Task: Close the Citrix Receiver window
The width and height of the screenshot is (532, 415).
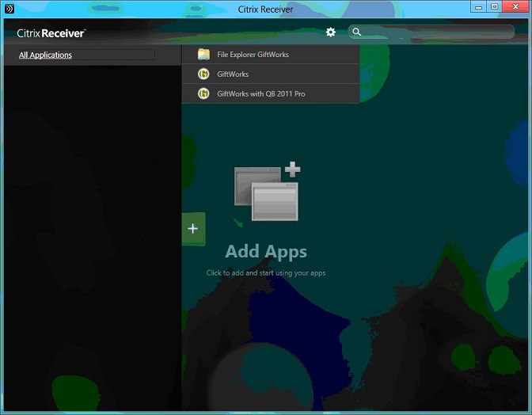Action: coord(515,7)
